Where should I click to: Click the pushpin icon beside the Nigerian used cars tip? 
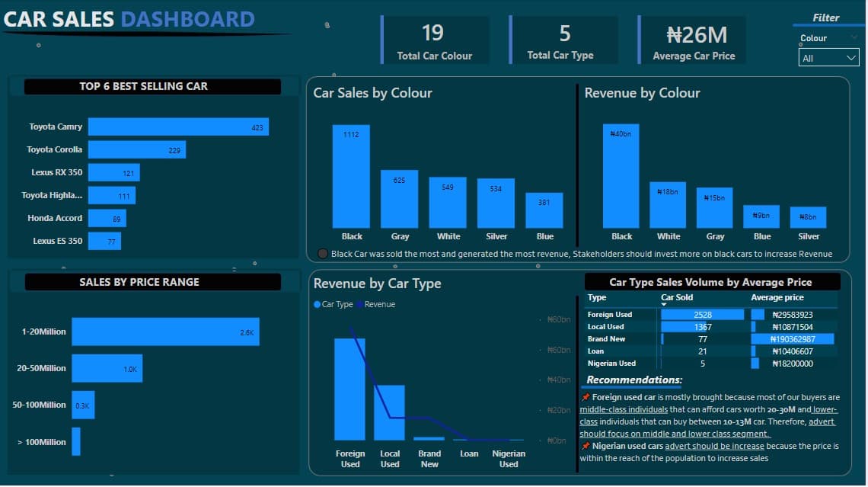584,447
